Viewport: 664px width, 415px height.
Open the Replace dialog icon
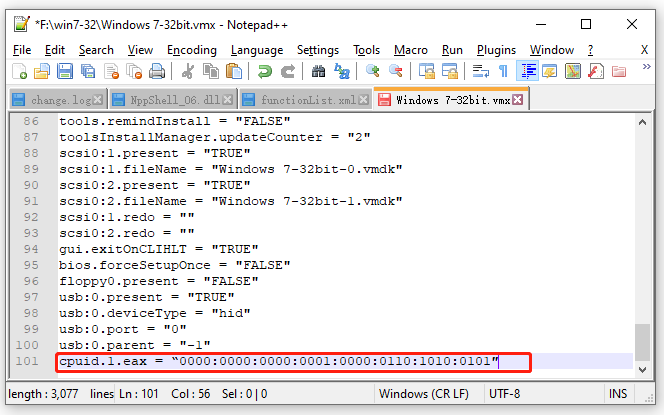[342, 71]
